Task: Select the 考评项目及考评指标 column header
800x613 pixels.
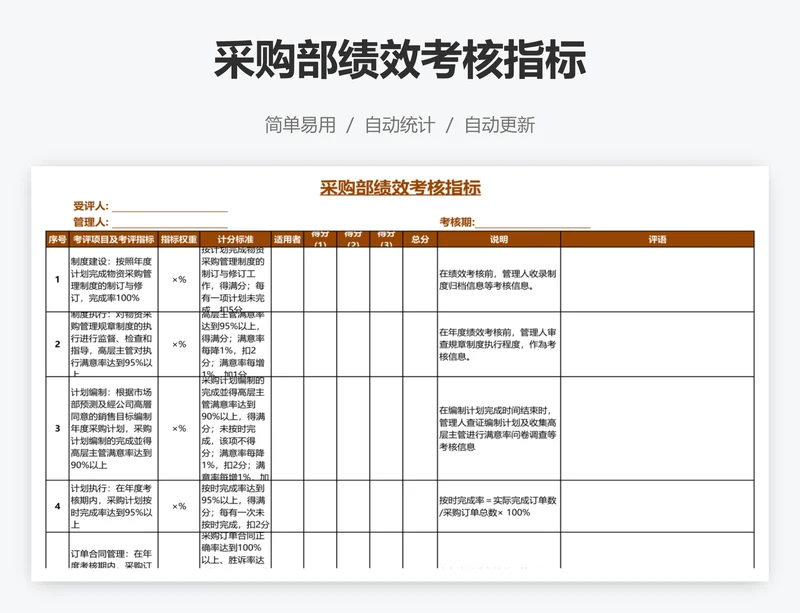Action: point(114,239)
